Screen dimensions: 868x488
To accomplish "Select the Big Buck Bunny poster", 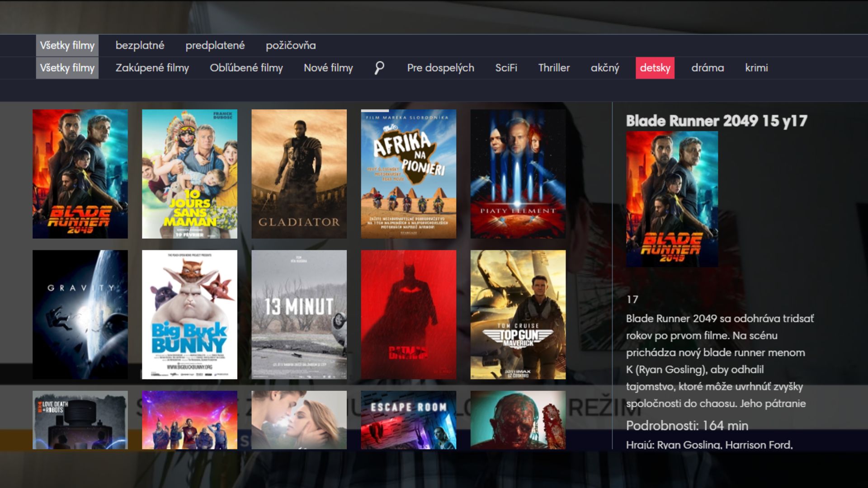I will (x=189, y=314).
